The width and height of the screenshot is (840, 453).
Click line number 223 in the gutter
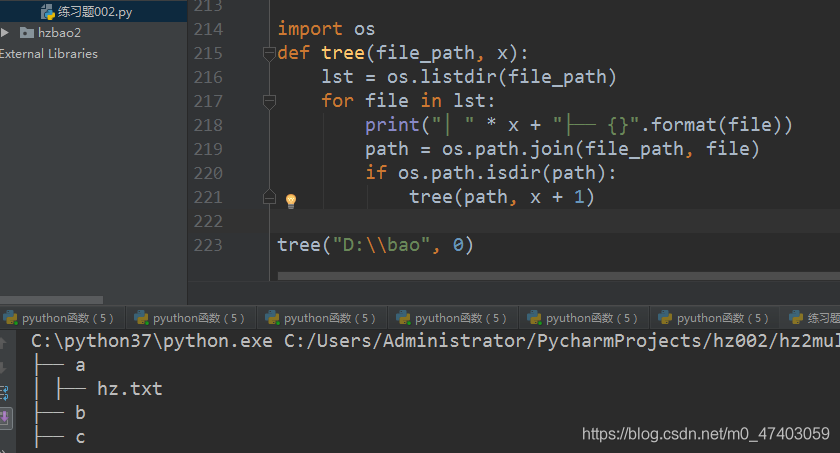point(208,245)
